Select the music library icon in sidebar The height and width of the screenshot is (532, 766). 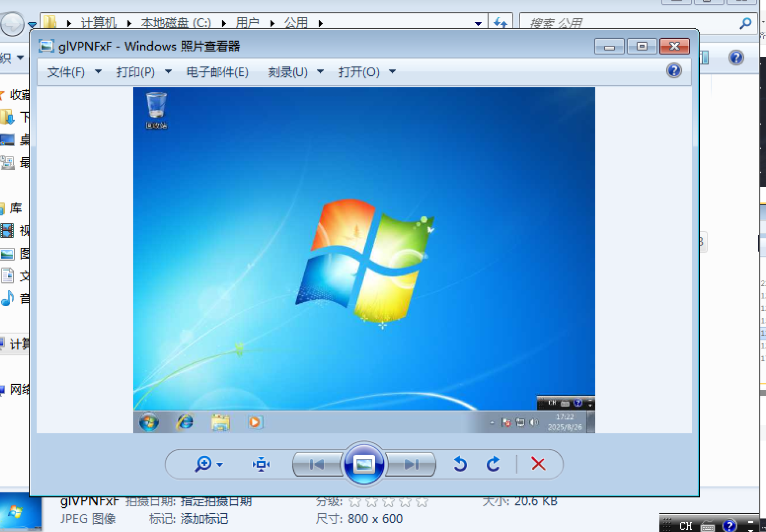pos(7,299)
